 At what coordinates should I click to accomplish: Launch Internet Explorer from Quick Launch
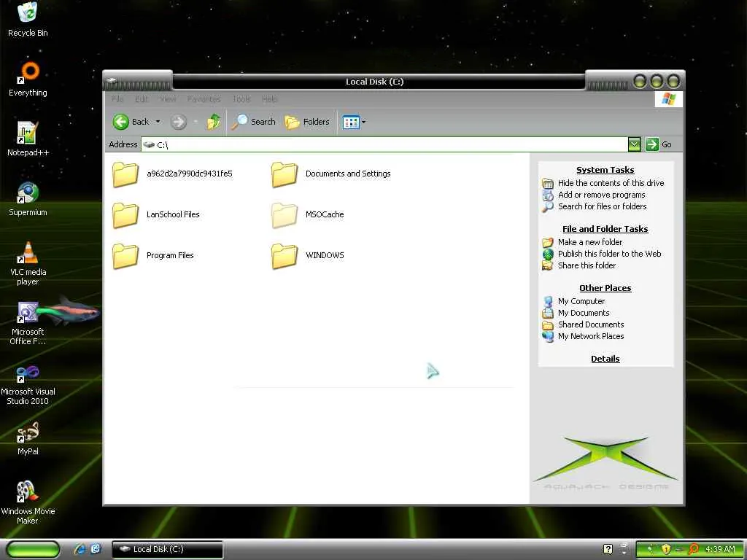click(80, 549)
